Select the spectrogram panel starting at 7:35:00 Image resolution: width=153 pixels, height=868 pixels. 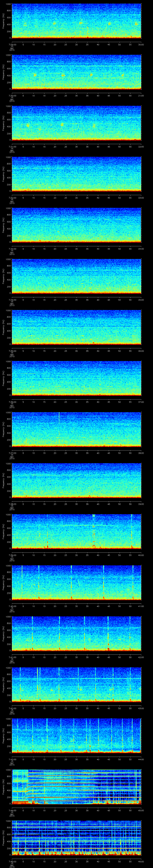point(76,327)
